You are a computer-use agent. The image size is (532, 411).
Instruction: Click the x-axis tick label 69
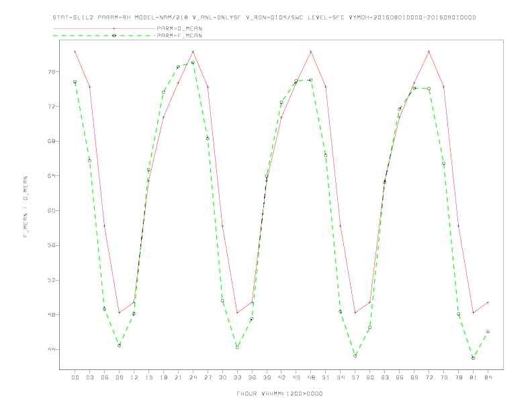(414, 377)
